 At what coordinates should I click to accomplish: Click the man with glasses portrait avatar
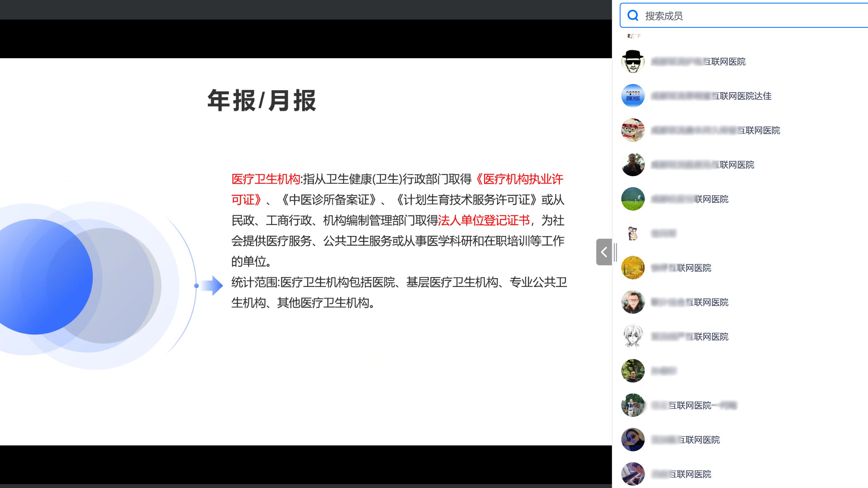[633, 302]
